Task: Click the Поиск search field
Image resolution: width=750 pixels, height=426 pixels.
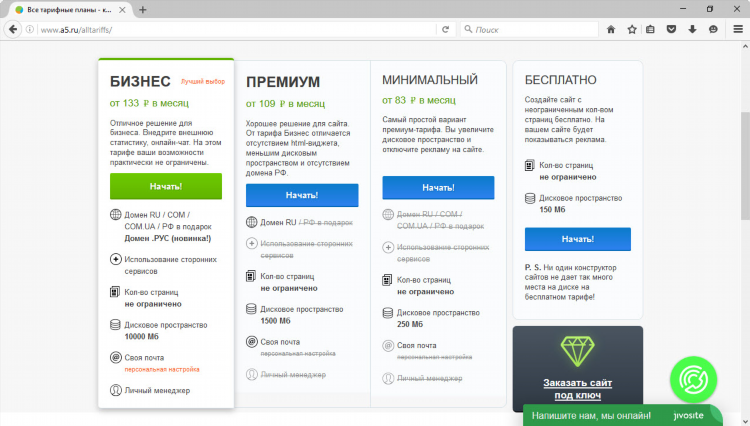Action: tap(529, 30)
